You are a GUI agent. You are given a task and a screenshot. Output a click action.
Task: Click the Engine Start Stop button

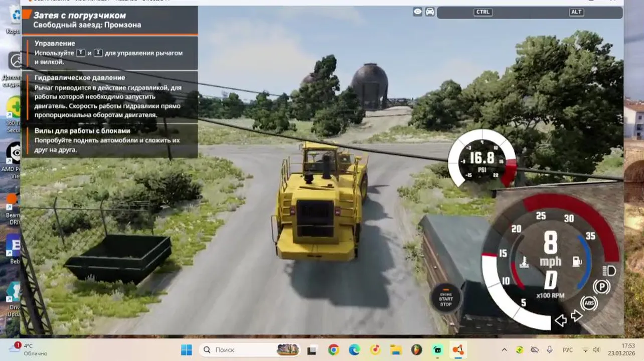[x=445, y=299]
